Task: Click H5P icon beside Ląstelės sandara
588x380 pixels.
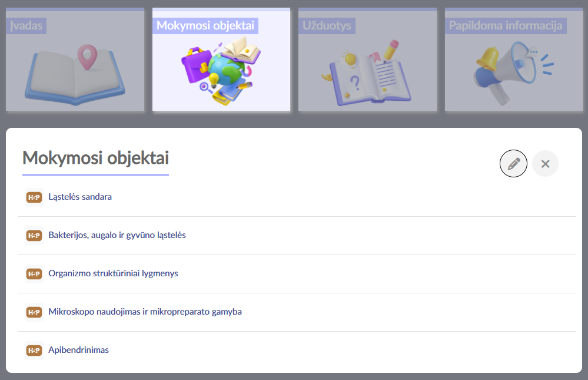Action: 34,197
